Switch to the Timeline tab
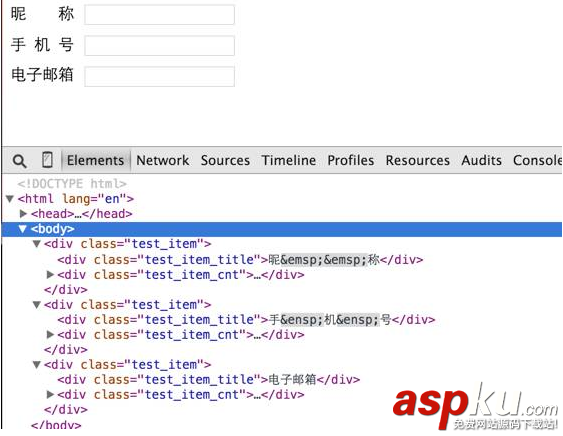The height and width of the screenshot is (436, 563). tap(289, 160)
